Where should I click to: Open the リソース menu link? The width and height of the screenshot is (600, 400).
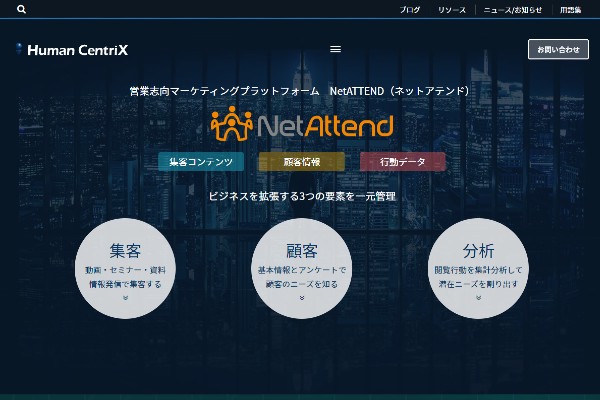pyautogui.click(x=452, y=10)
